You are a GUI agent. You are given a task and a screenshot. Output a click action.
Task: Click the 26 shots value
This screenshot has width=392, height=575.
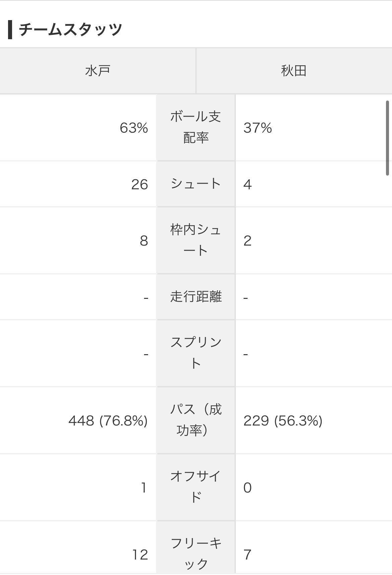click(139, 184)
